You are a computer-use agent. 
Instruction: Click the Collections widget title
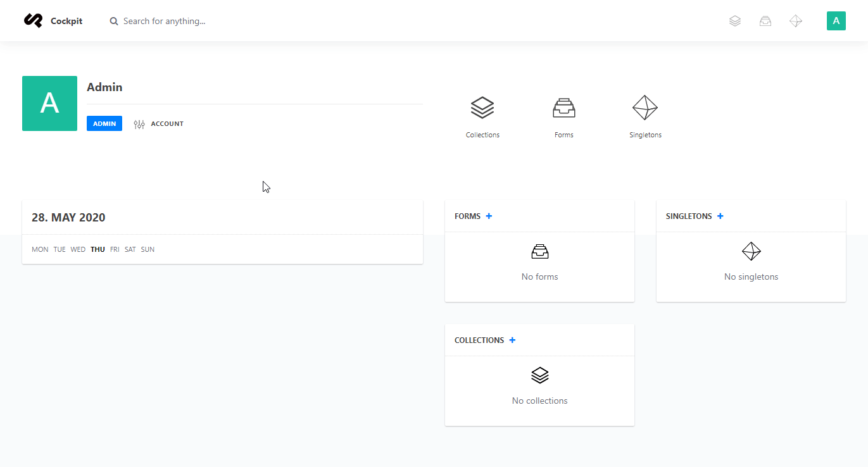[479, 340]
